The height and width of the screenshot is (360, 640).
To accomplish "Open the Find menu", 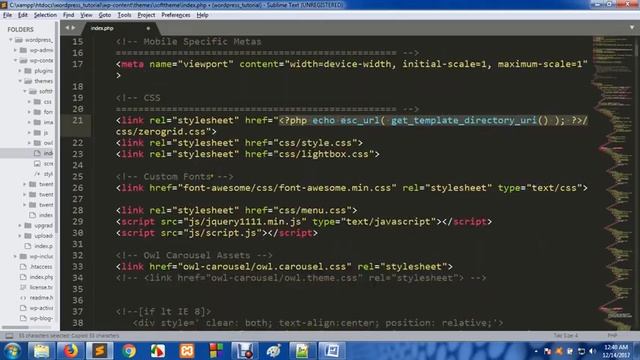I will tap(68, 15).
